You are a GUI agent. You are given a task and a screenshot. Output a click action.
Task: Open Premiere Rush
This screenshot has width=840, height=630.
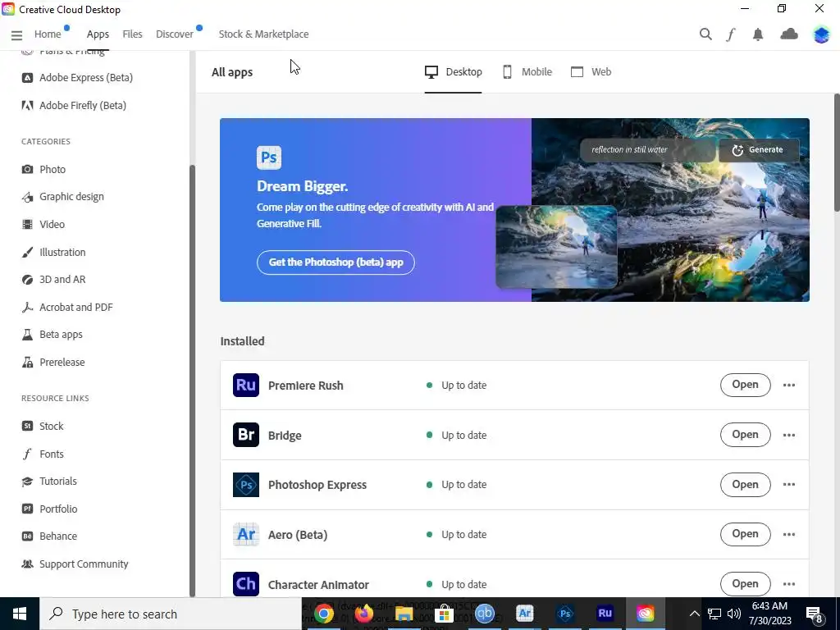pyautogui.click(x=745, y=385)
